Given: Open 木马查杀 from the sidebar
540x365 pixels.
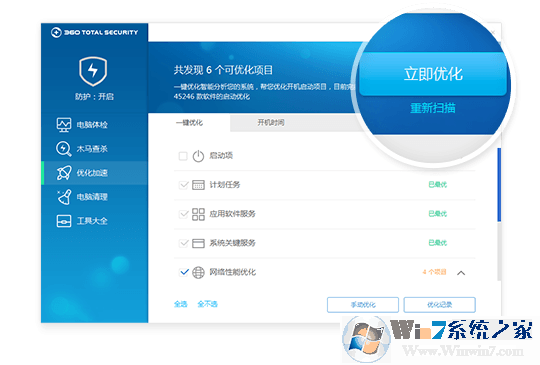Looking at the screenshot, I should click(94, 149).
